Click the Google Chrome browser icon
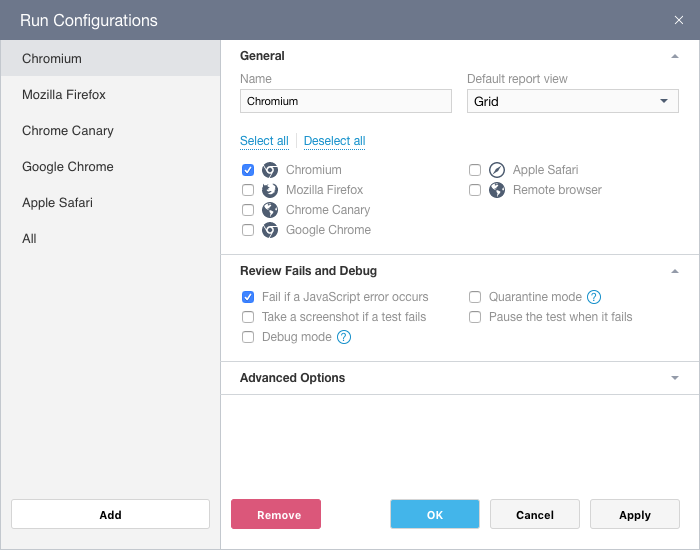Screen dimensions: 700x550 pyautogui.click(x=270, y=230)
